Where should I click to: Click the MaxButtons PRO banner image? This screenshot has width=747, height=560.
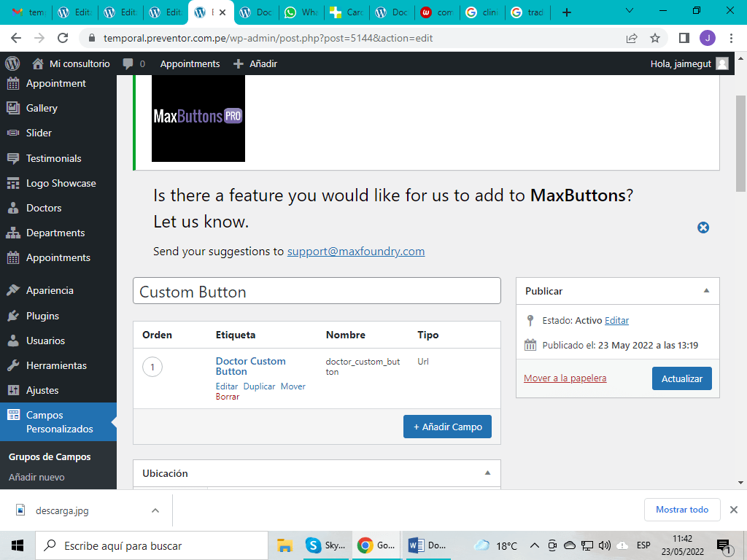pos(198,118)
